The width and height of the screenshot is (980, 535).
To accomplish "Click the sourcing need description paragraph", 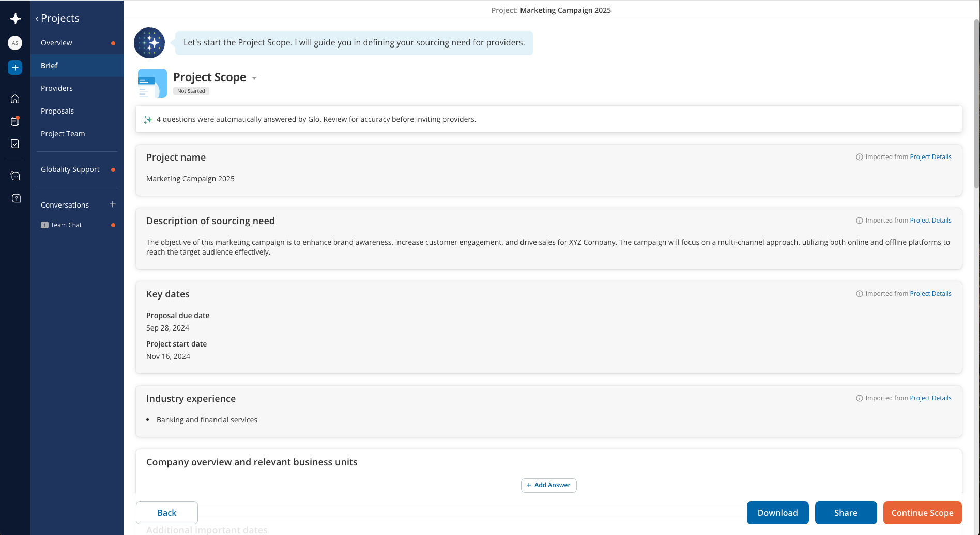I will 548,247.
